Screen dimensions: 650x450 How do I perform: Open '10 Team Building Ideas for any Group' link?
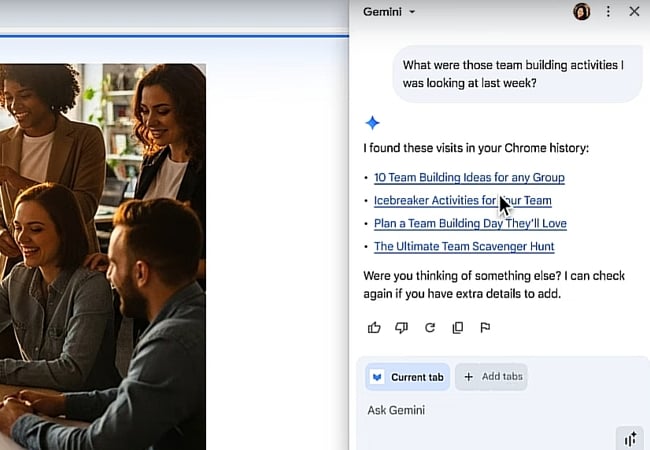(469, 177)
